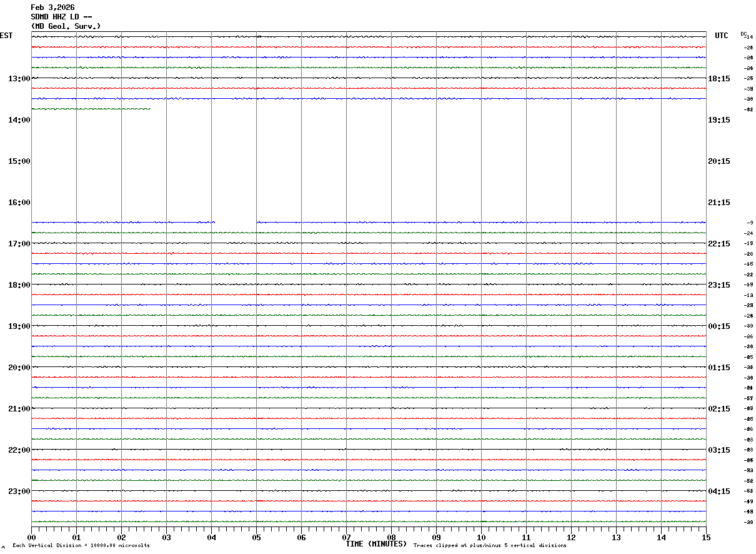Click the 04:15 UTC row label

pos(719,491)
